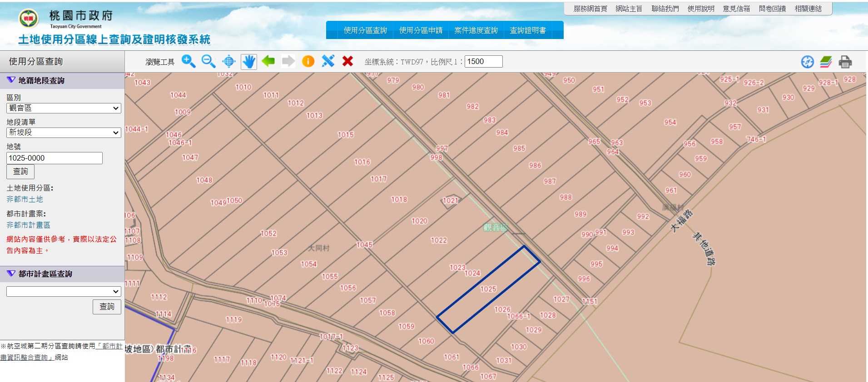Click the 服務網首頁 link
The width and height of the screenshot is (868, 382).
point(590,9)
